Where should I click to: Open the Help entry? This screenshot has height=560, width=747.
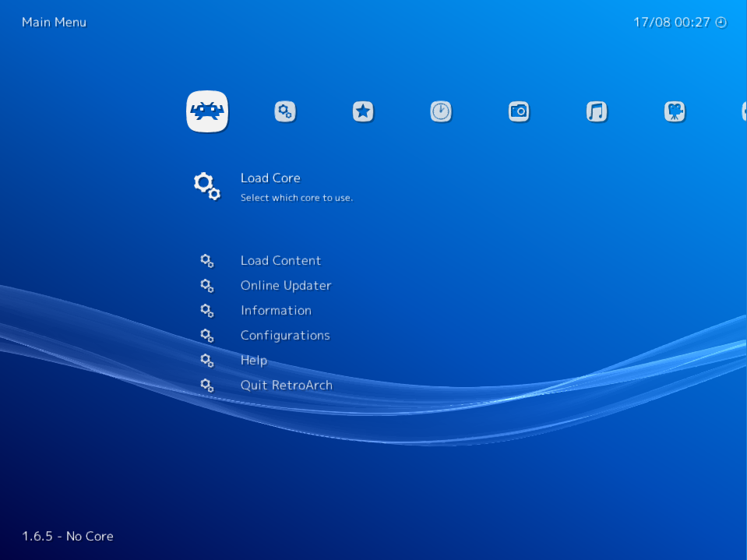253,360
